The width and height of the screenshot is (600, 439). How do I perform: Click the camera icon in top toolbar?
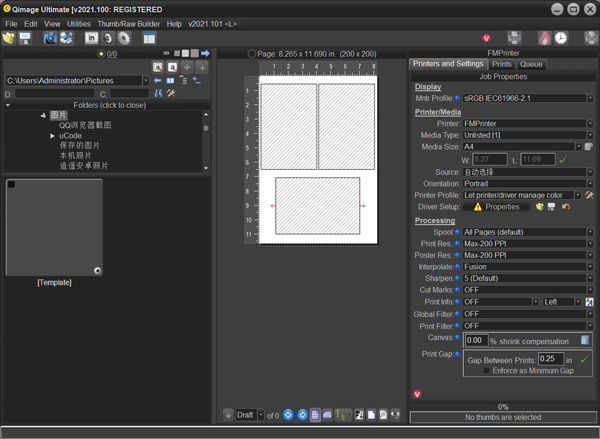coord(49,38)
